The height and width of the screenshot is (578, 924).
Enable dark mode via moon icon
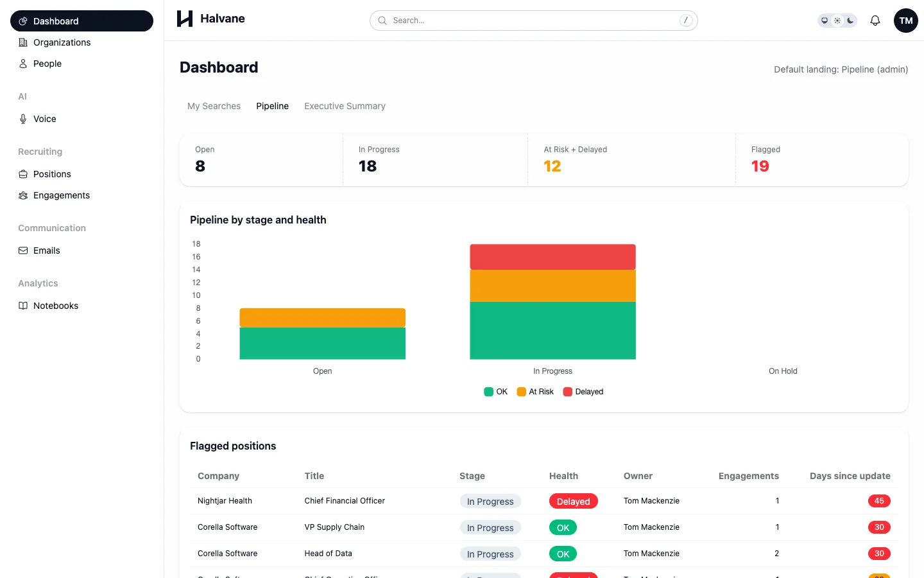(850, 21)
